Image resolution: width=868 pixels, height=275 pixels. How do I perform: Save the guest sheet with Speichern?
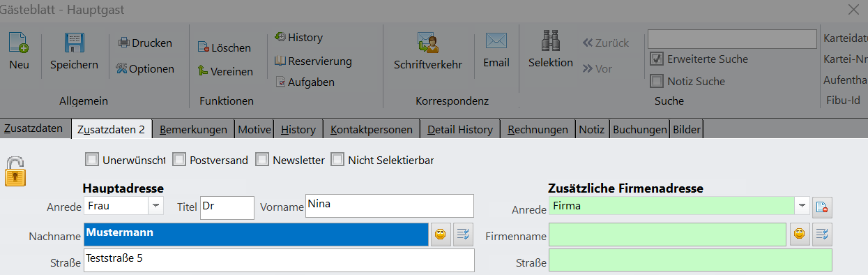(x=74, y=51)
